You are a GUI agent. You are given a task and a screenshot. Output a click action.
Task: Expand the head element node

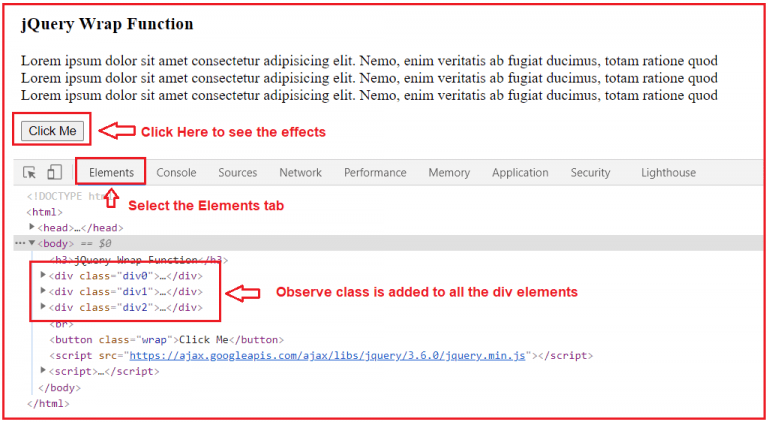click(32, 227)
